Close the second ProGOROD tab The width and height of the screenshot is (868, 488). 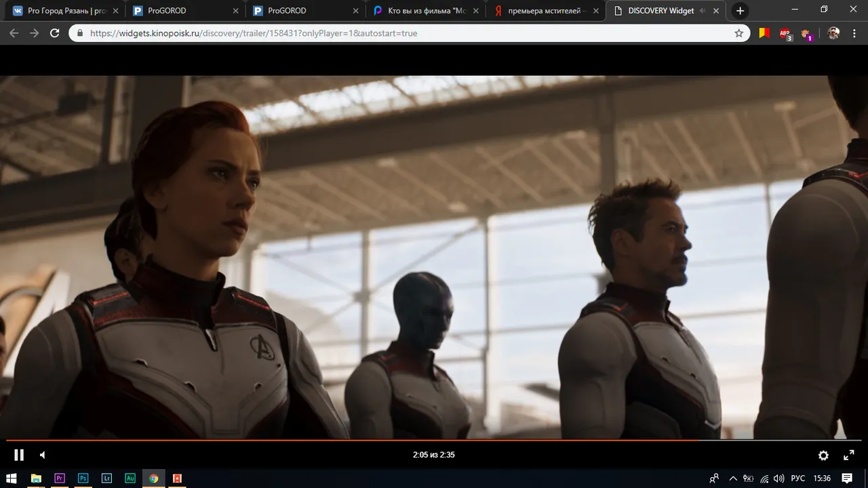(356, 11)
